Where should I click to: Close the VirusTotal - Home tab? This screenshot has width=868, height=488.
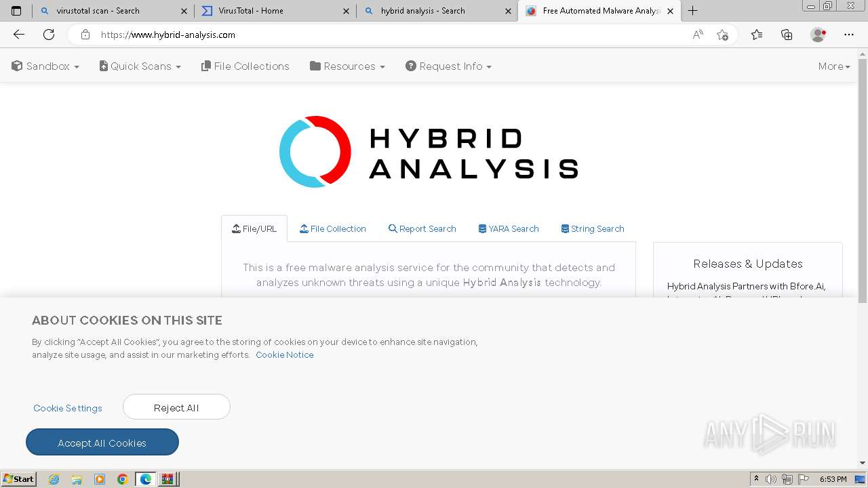click(346, 11)
